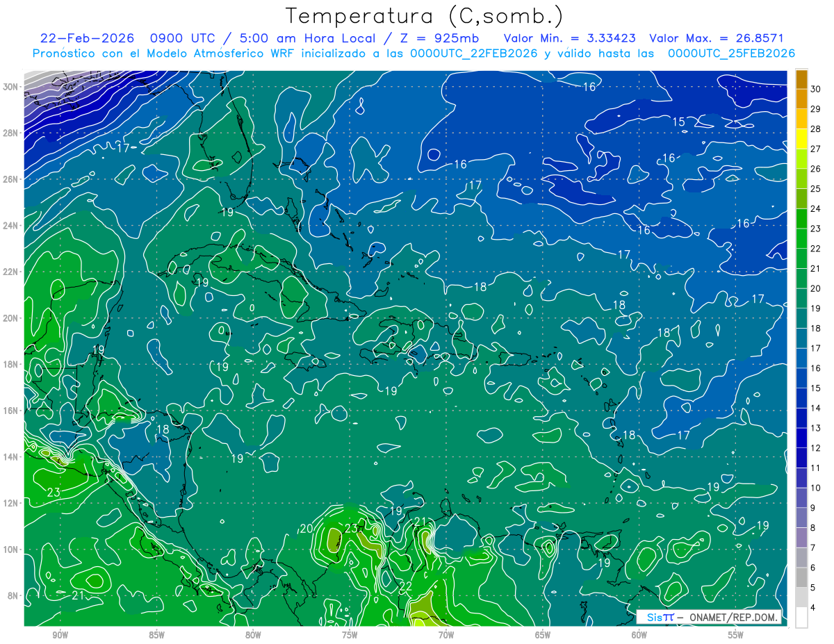
Task: Select the date text "22-Feb-2026"
Action: (x=87, y=38)
